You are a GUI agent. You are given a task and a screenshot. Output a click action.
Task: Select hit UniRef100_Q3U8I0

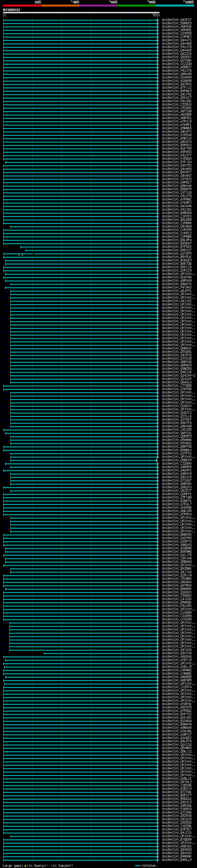tap(176, 406)
